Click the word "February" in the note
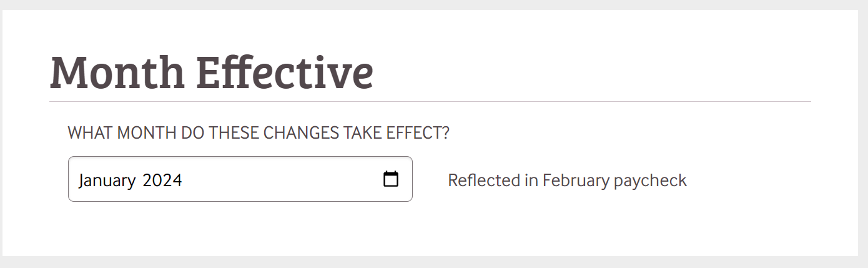Screen dimensions: 868x268 [576, 181]
